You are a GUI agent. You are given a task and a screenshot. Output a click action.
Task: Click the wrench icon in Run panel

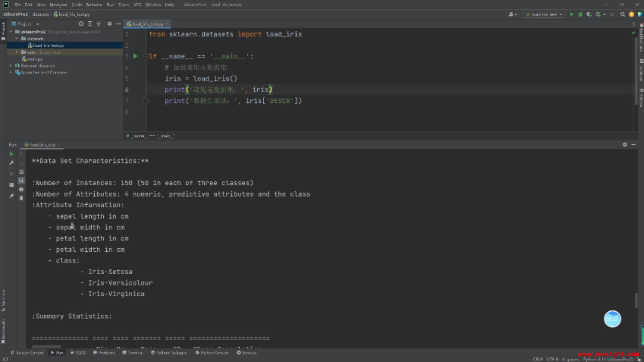[11, 163]
